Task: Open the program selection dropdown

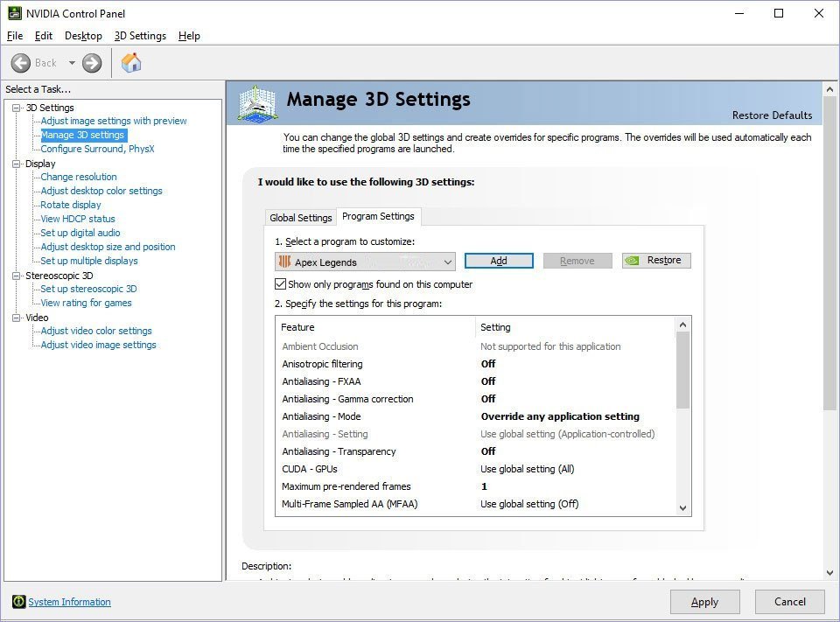Action: click(x=448, y=262)
